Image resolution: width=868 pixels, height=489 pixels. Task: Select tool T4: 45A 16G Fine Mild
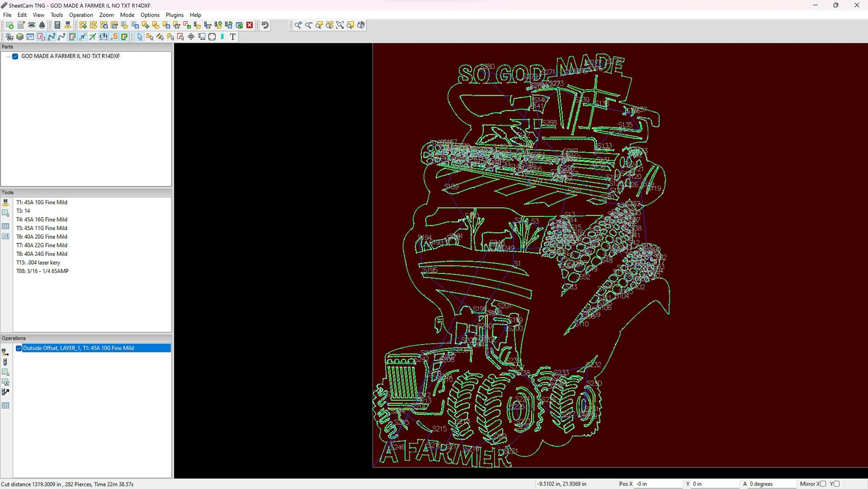[x=42, y=219]
